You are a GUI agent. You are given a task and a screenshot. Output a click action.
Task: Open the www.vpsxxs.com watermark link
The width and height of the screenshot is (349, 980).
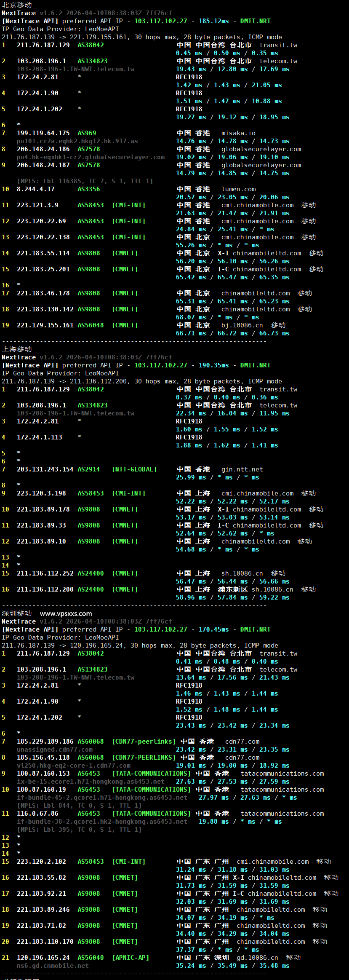coord(66,613)
